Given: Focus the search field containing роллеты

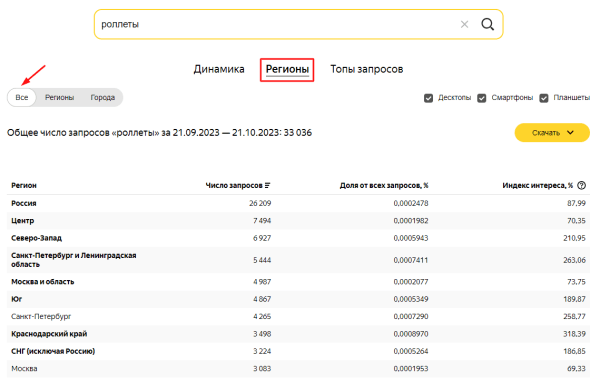Looking at the screenshot, I should 298,24.
